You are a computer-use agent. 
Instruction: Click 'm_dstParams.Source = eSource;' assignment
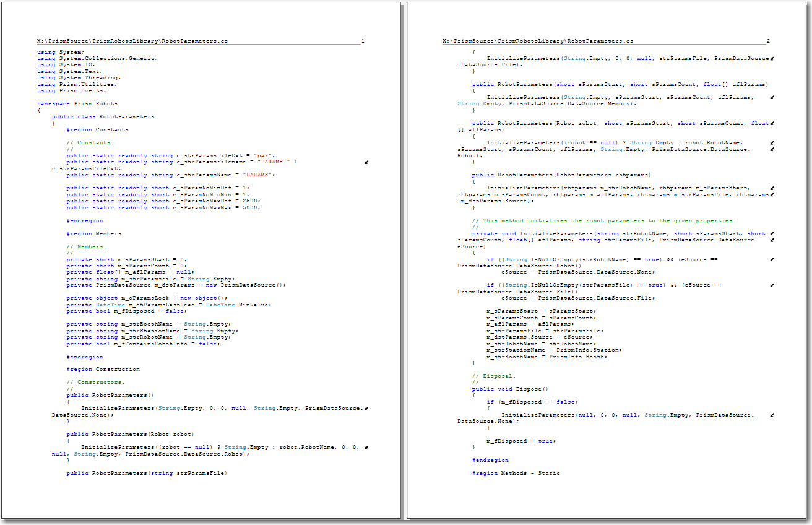[540, 337]
